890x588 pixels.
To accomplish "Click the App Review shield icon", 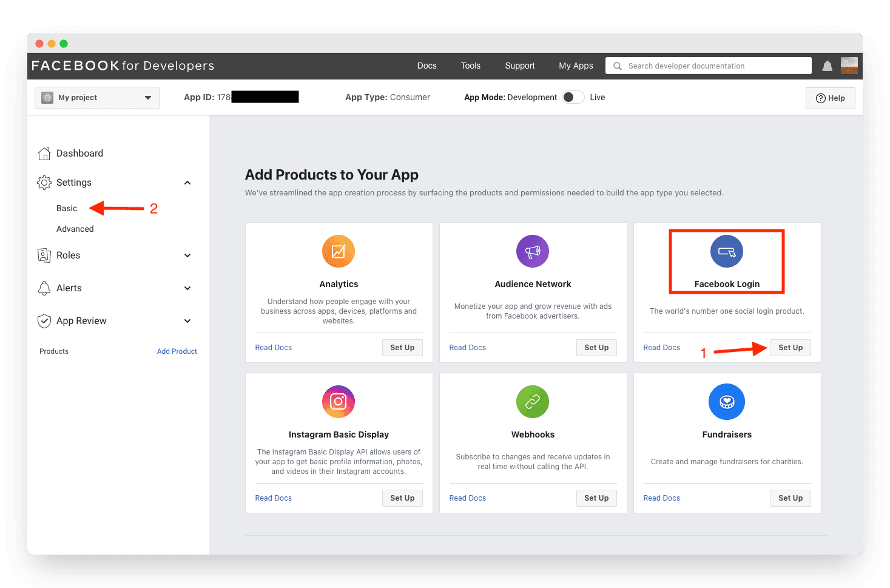I will (x=44, y=321).
